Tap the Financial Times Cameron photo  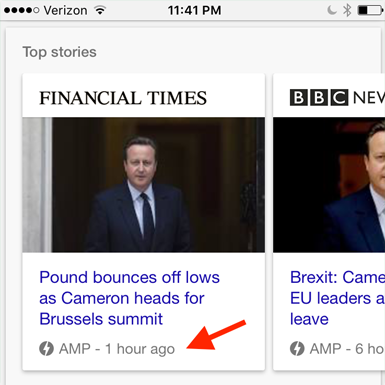[144, 185]
